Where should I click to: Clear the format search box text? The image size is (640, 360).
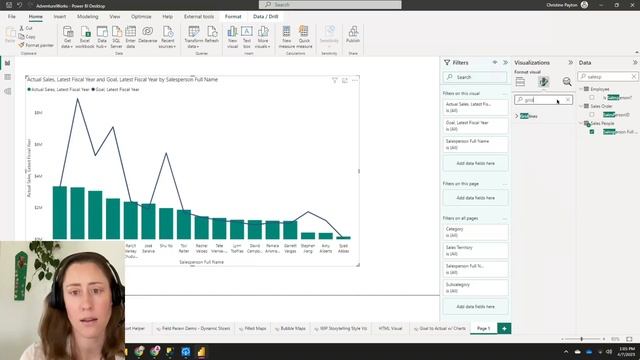point(568,100)
